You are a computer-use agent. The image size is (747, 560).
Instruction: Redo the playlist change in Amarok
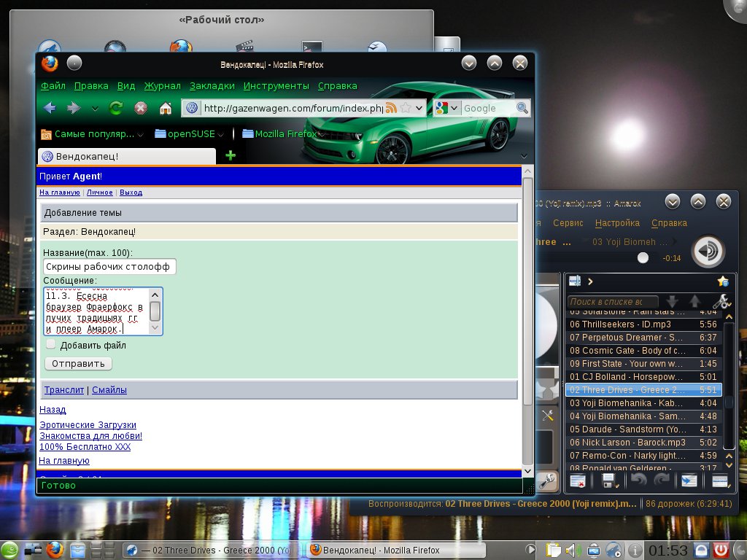pos(661,481)
